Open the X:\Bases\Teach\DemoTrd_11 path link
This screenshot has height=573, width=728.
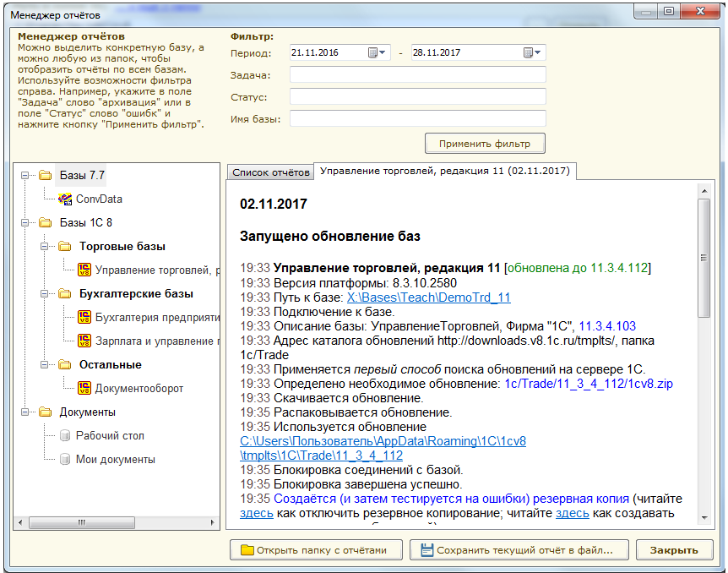(428, 297)
